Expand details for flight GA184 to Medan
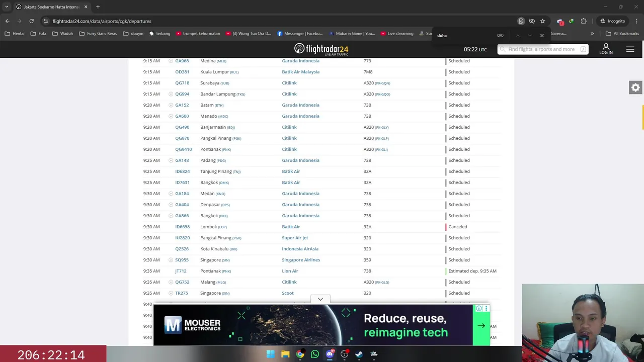The width and height of the screenshot is (644, 362). tap(171, 194)
